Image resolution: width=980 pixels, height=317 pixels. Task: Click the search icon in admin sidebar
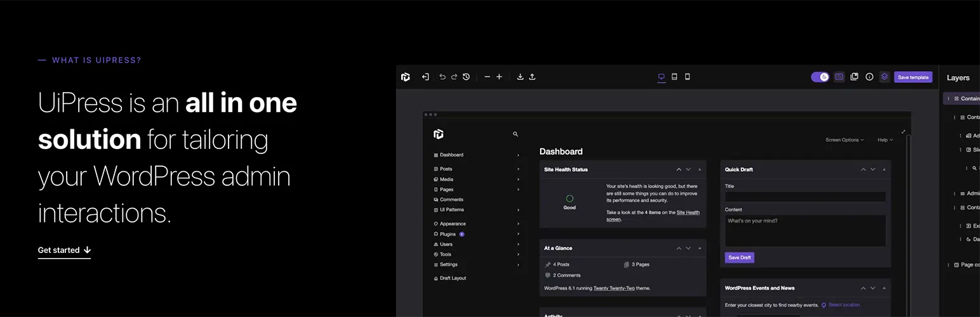515,134
